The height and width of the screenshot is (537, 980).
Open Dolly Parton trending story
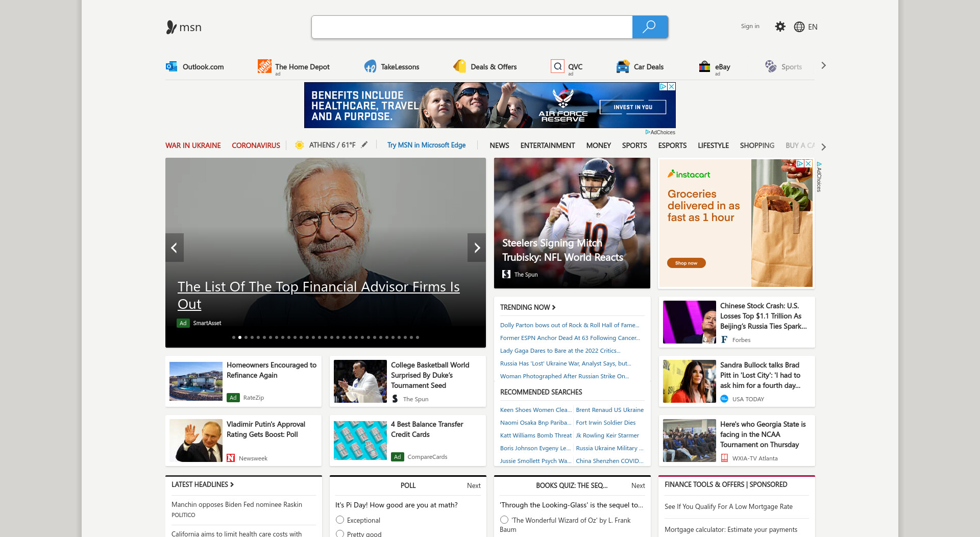pyautogui.click(x=570, y=325)
